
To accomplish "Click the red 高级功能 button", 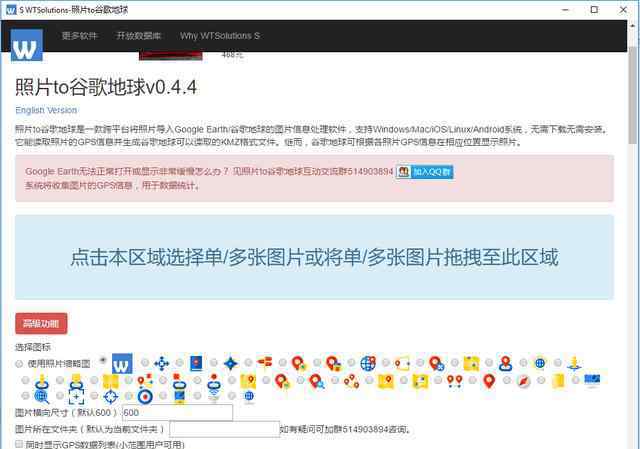I will point(41,324).
